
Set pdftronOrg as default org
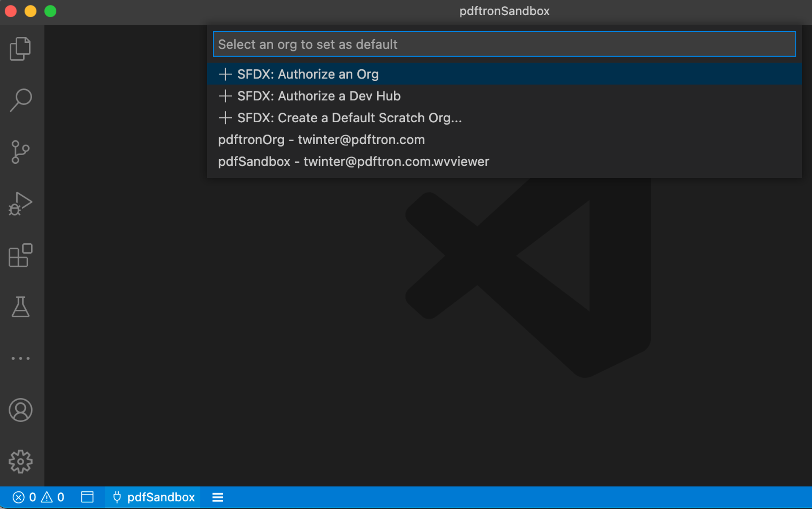tap(321, 140)
